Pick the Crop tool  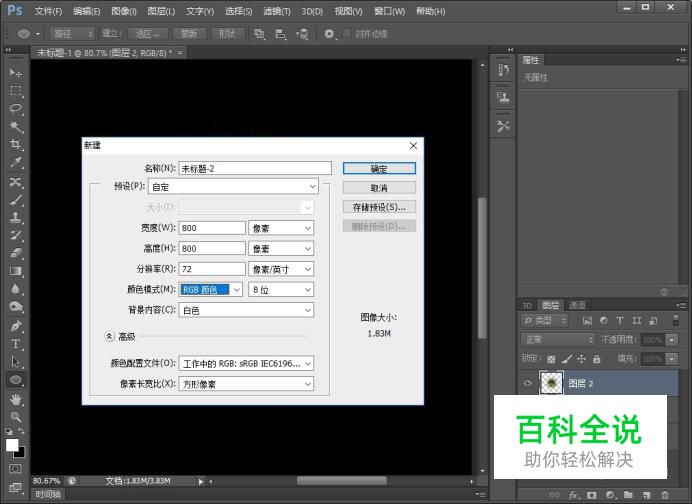[15, 145]
